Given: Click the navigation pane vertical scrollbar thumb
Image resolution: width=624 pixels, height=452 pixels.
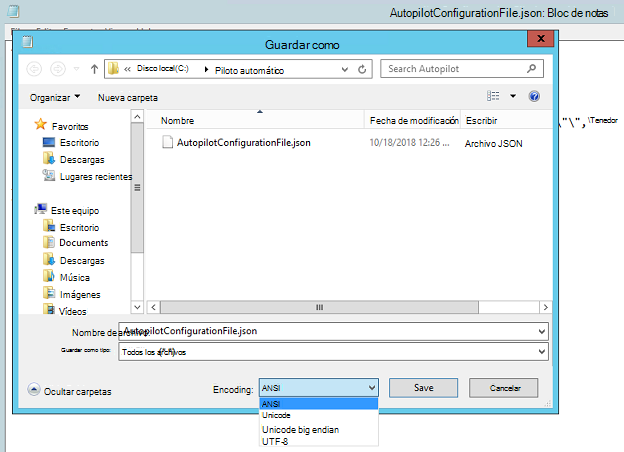Looking at the screenshot, I should 137,188.
